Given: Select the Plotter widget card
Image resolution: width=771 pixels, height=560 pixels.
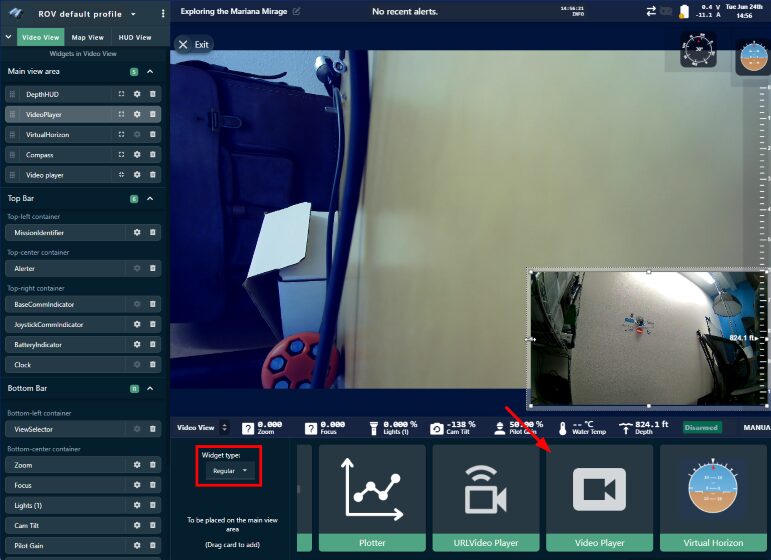Looking at the screenshot, I should [372, 497].
